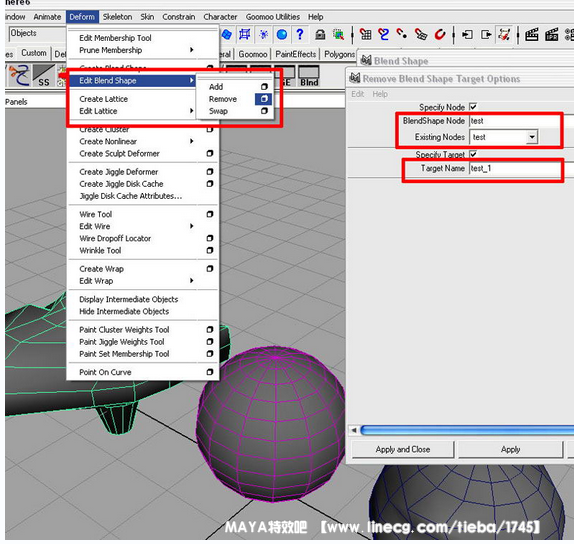Screen dimensions: 574x544
Task: Click the SS shelf icon
Action: click(44, 76)
